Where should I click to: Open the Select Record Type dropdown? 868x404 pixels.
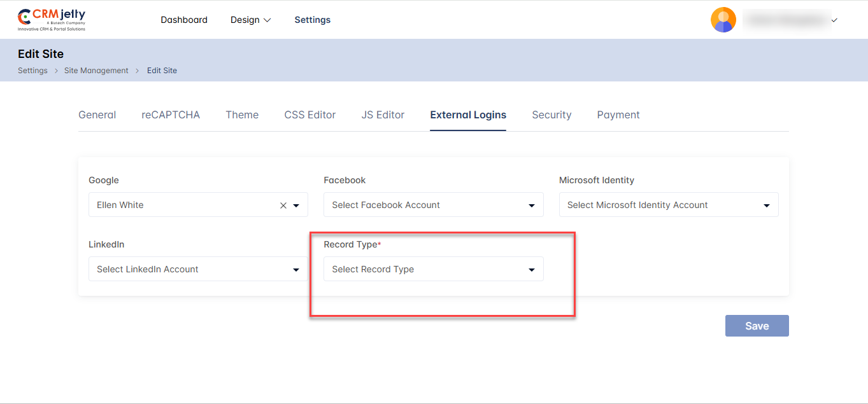pyautogui.click(x=434, y=269)
